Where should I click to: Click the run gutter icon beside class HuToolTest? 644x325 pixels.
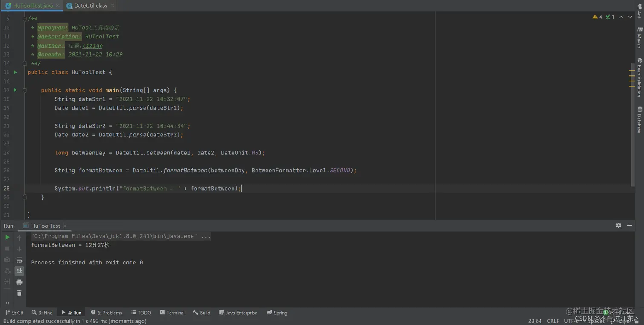pos(15,72)
